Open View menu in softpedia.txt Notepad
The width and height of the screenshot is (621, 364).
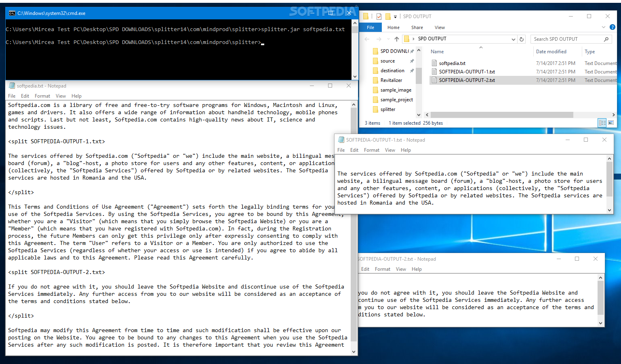61,96
